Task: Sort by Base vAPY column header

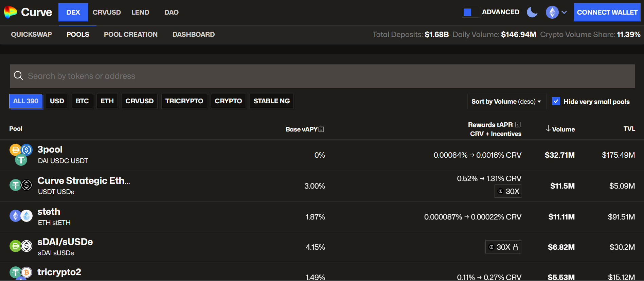Action: pos(302,129)
